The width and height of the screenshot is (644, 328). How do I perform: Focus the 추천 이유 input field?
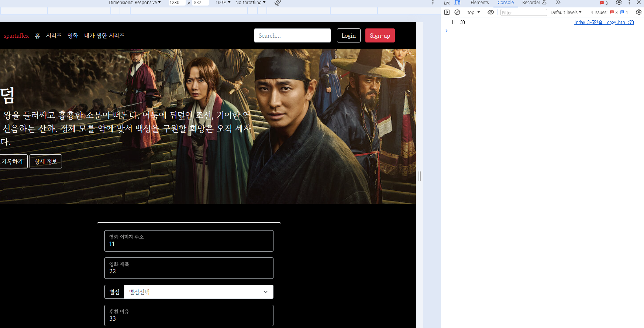[189, 315]
